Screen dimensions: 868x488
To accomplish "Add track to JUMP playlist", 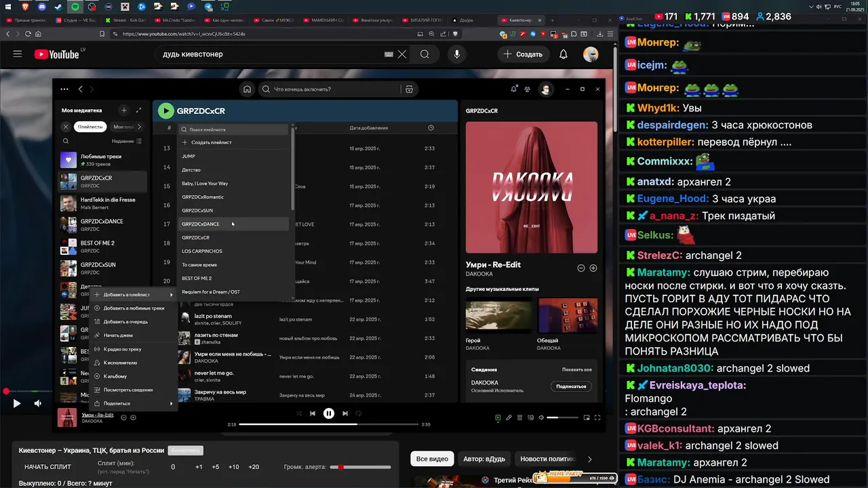I will [234, 156].
